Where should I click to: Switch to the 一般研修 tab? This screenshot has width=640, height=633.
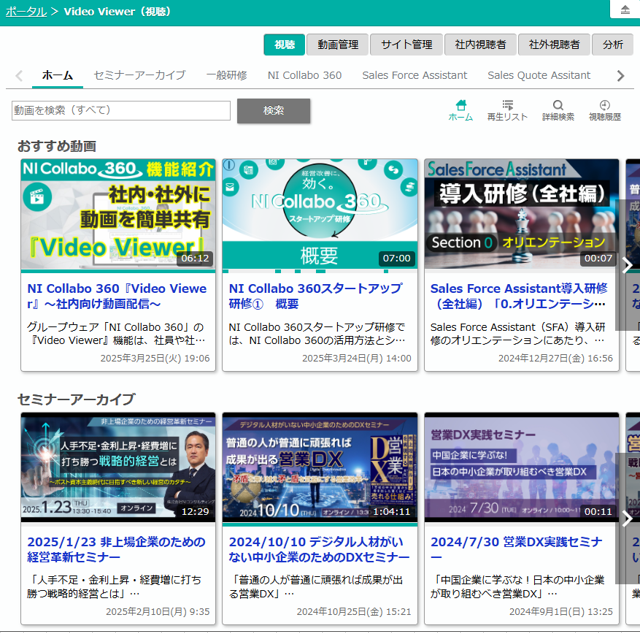tap(227, 76)
